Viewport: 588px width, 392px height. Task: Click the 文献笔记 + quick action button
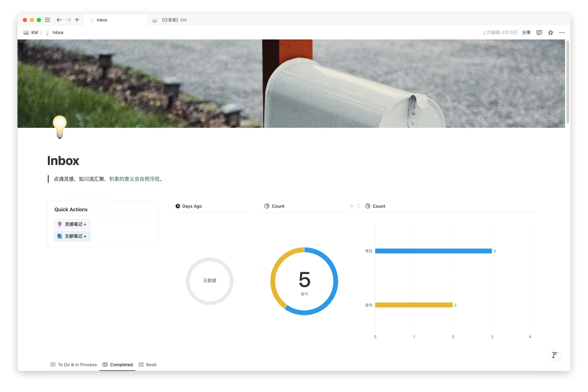pos(72,236)
